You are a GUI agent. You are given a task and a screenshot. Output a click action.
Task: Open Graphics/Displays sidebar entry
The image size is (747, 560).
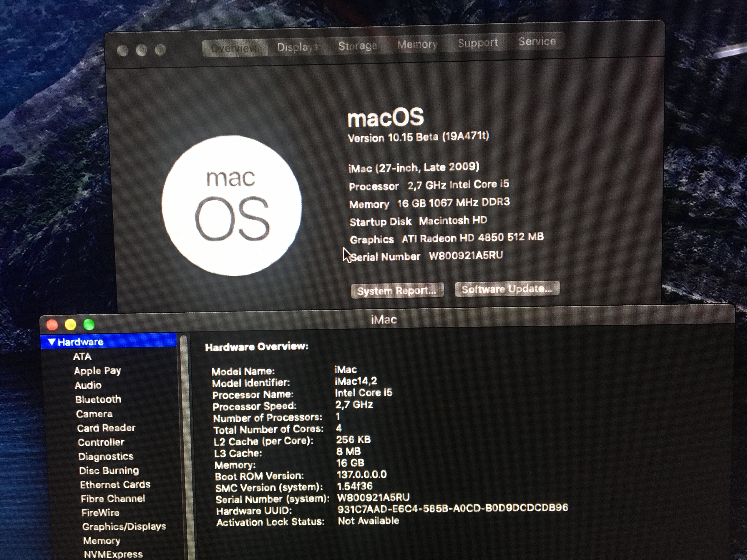coord(124,527)
